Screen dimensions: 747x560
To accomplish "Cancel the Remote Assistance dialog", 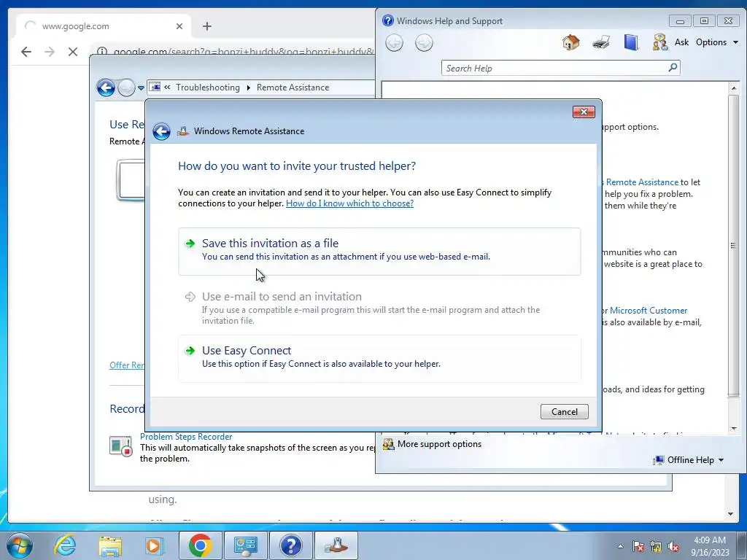I will pyautogui.click(x=564, y=411).
